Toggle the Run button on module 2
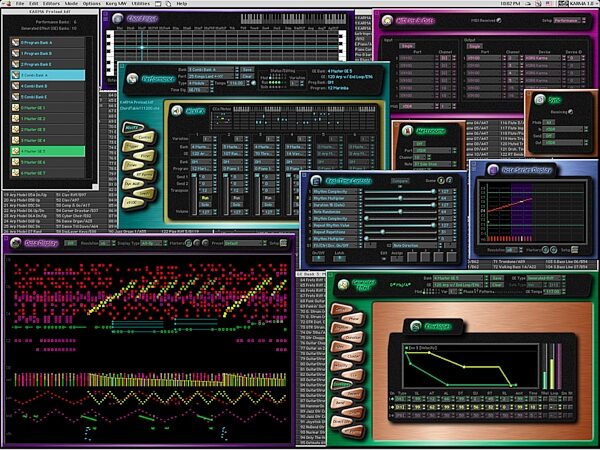The height and width of the screenshot is (450, 600). (x=237, y=198)
